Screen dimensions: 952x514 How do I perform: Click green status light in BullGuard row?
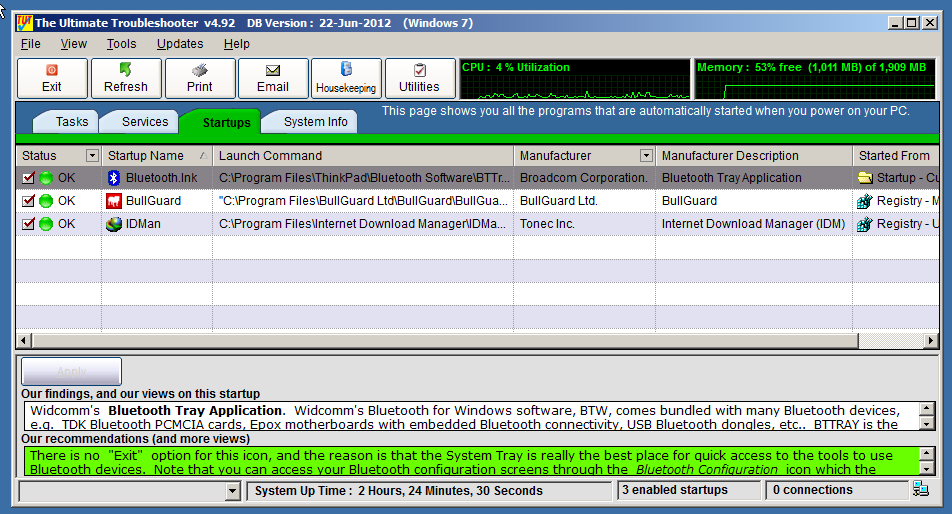pyautogui.click(x=46, y=201)
